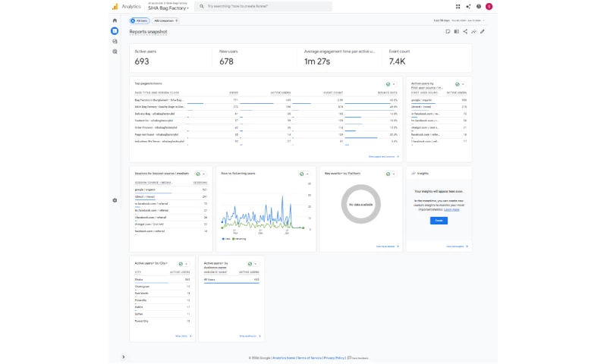Expand dropdown arrow on New vs Returning users card
Viewport: 607px width, 364px height.
click(x=308, y=174)
